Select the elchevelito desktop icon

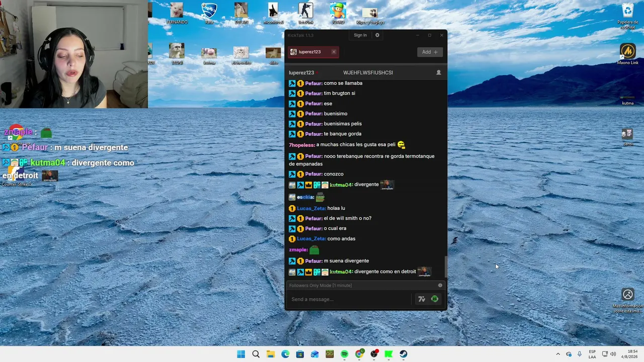241,56
